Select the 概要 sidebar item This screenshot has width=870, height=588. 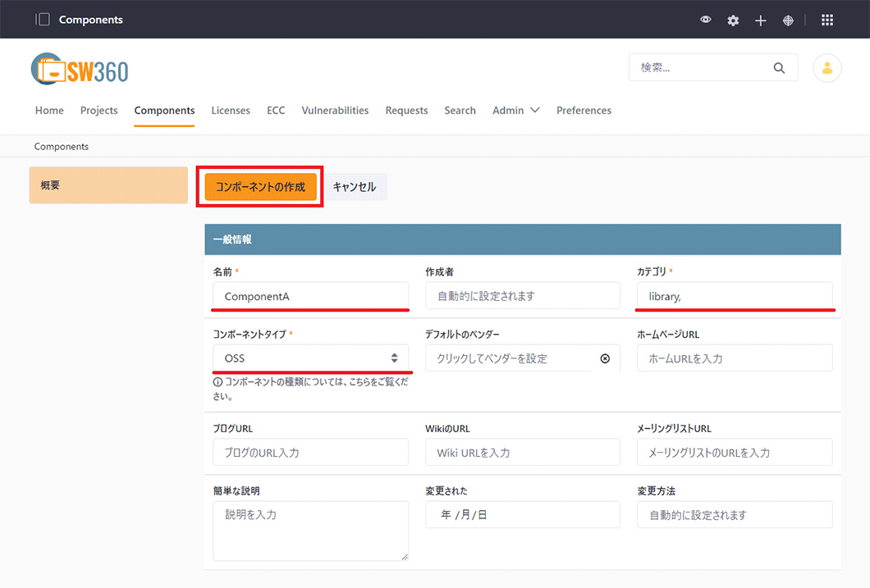pyautogui.click(x=108, y=185)
